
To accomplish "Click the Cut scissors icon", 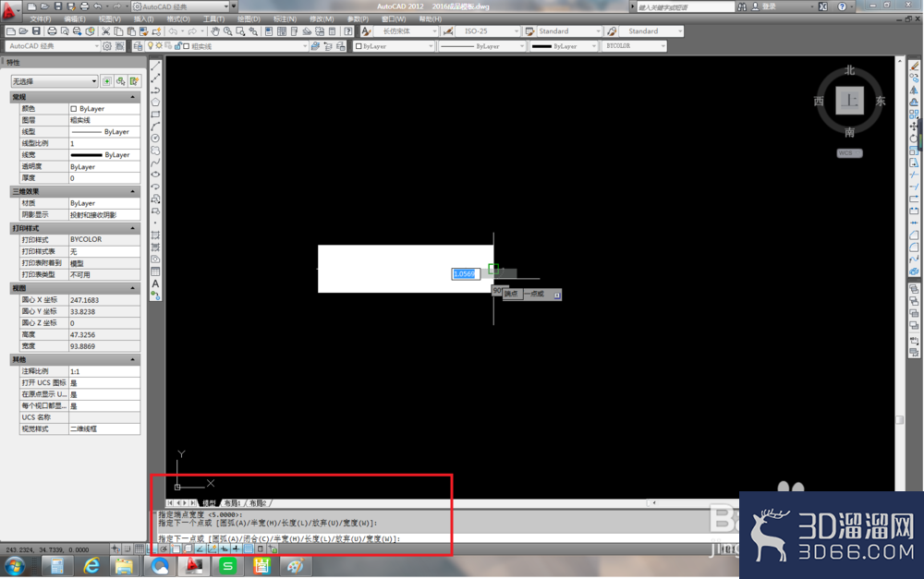I will 105,31.
